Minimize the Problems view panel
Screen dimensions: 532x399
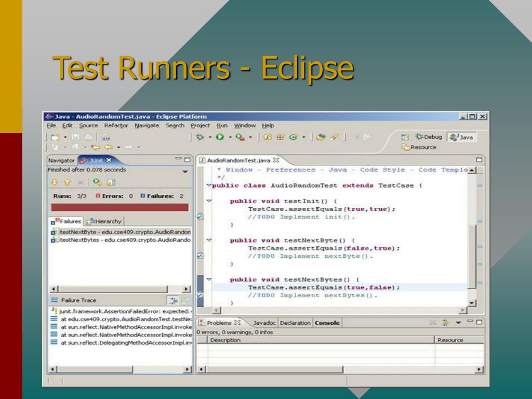[x=470, y=321]
